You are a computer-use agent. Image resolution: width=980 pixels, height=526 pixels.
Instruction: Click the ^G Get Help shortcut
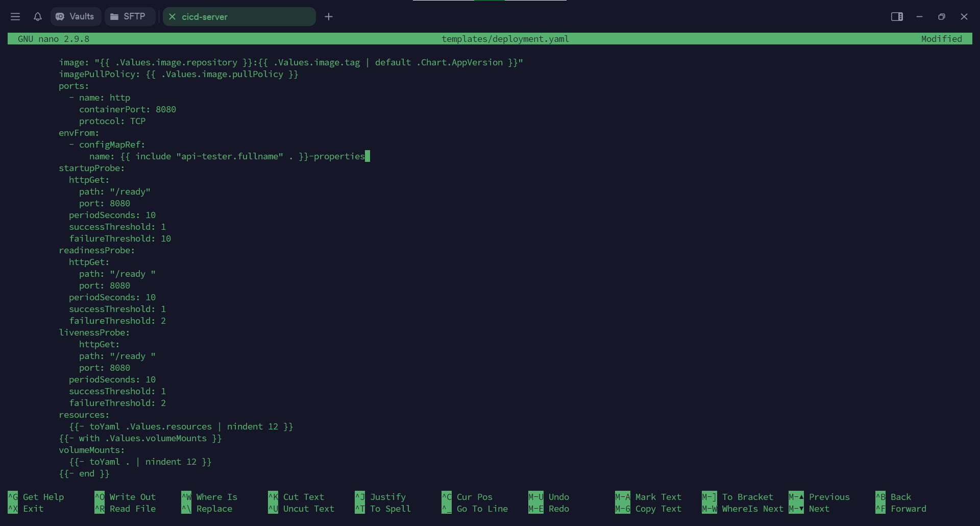[36, 497]
